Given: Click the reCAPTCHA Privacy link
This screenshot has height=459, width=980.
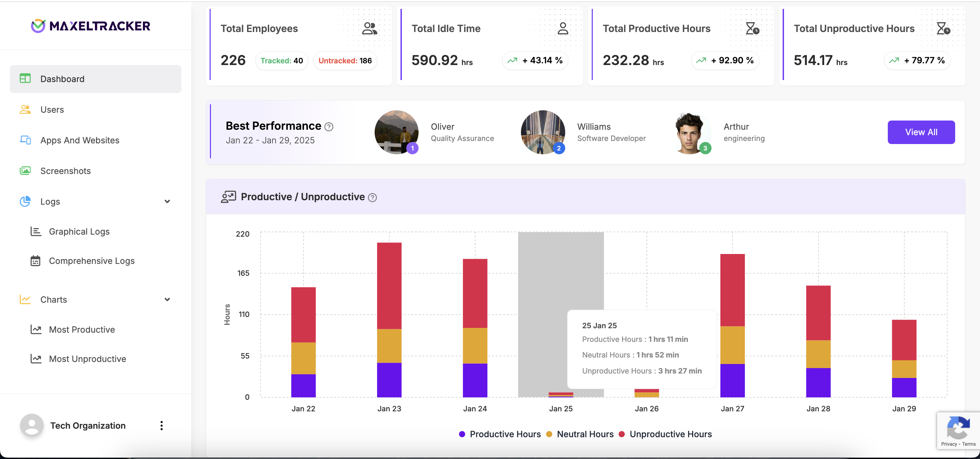Looking at the screenshot, I should coord(948,444).
